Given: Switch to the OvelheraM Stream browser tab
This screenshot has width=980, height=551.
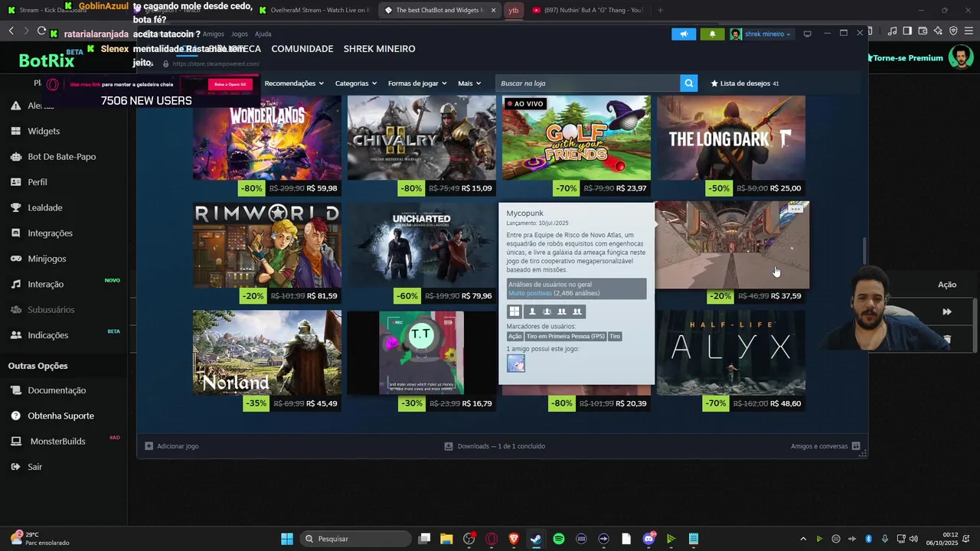Looking at the screenshot, I should 314,10.
